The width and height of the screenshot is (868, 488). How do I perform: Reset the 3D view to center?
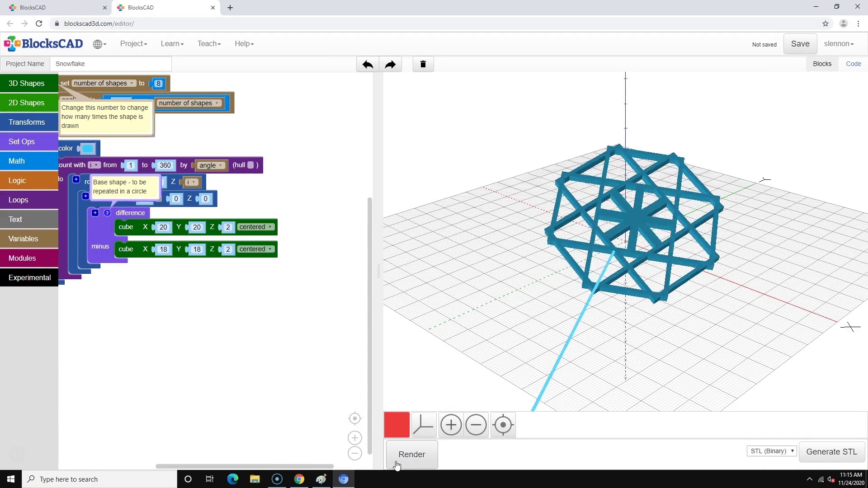tap(503, 425)
